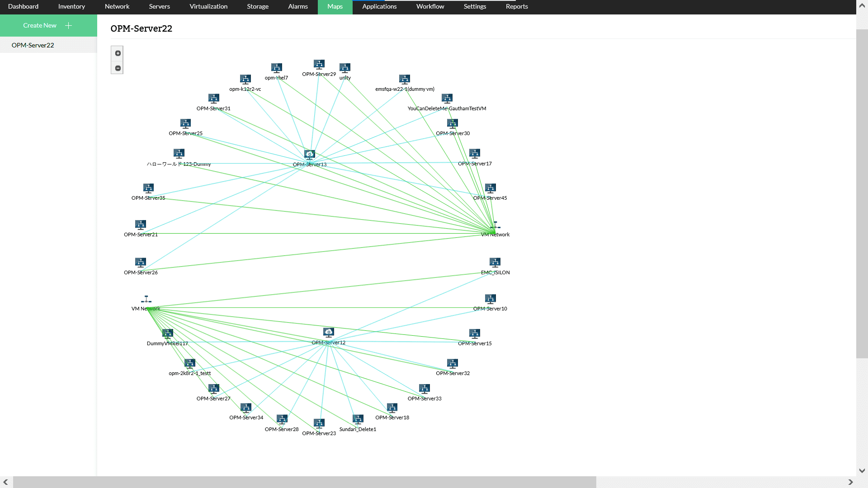The width and height of the screenshot is (868, 488).
Task: Click the OPM-Server35 VM icon
Action: 148,188
